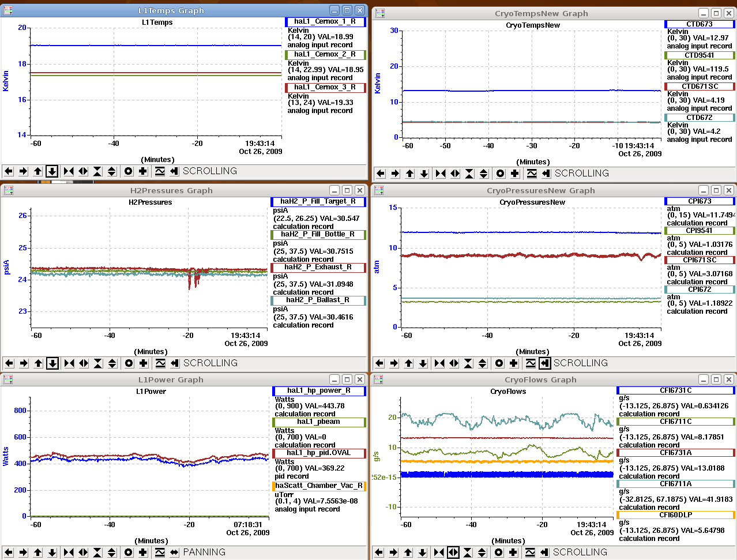Viewport: 737px width, 560px height.
Task: Shift down arrow in CryoPressuresNew Graph toolbar
Action: click(423, 363)
